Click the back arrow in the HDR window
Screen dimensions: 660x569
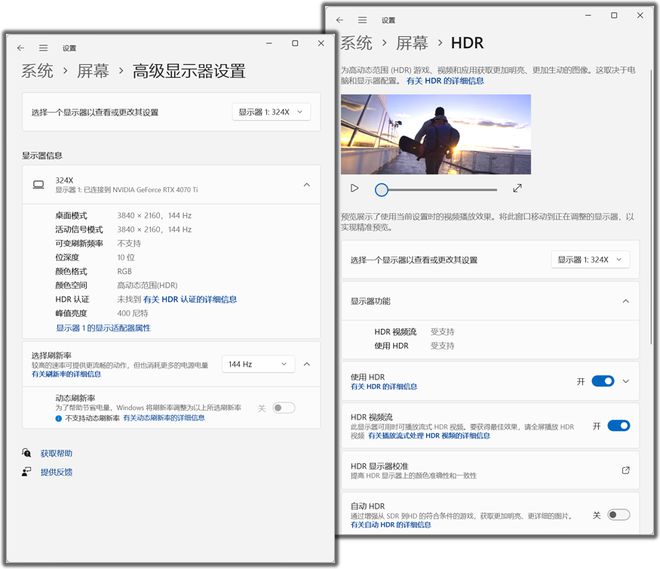click(339, 19)
